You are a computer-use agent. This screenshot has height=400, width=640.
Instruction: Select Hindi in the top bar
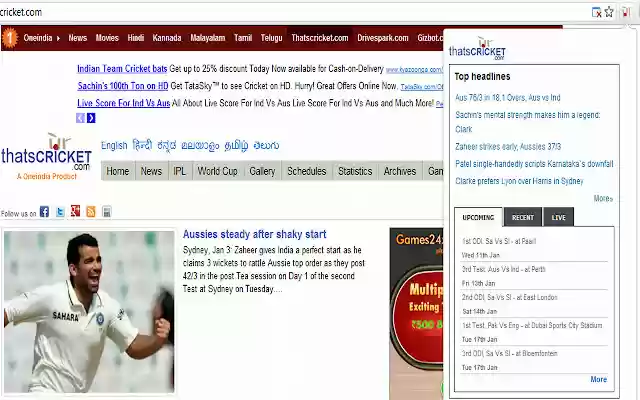coord(136,38)
